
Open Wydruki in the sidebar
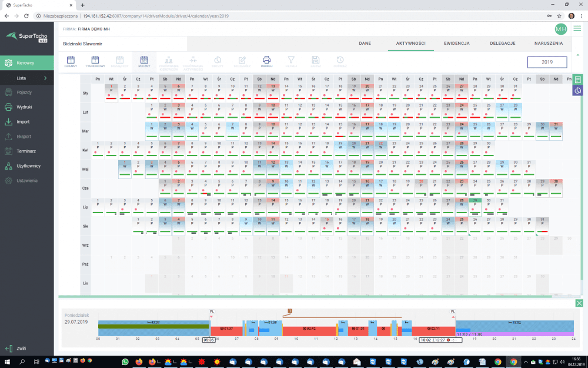click(x=24, y=107)
